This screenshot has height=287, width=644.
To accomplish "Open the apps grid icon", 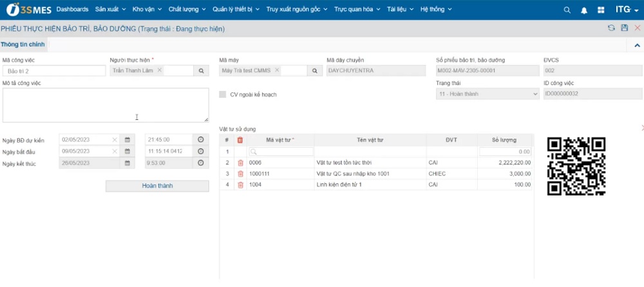I will 601,10.
